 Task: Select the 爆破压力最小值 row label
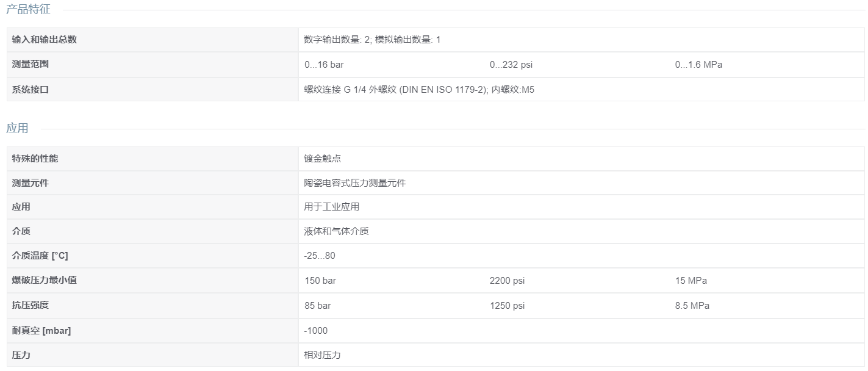pos(44,280)
